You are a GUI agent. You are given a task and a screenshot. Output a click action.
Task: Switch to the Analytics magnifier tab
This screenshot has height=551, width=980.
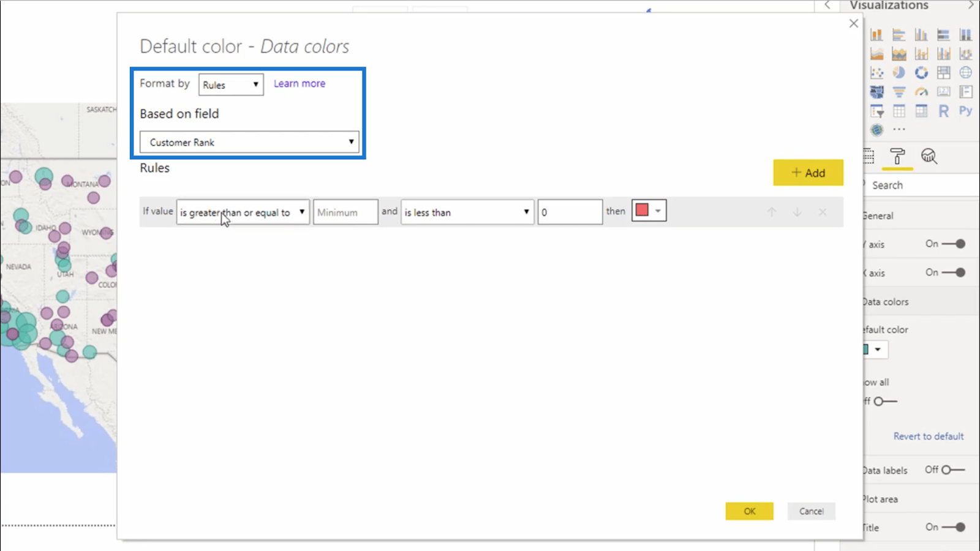tap(929, 157)
